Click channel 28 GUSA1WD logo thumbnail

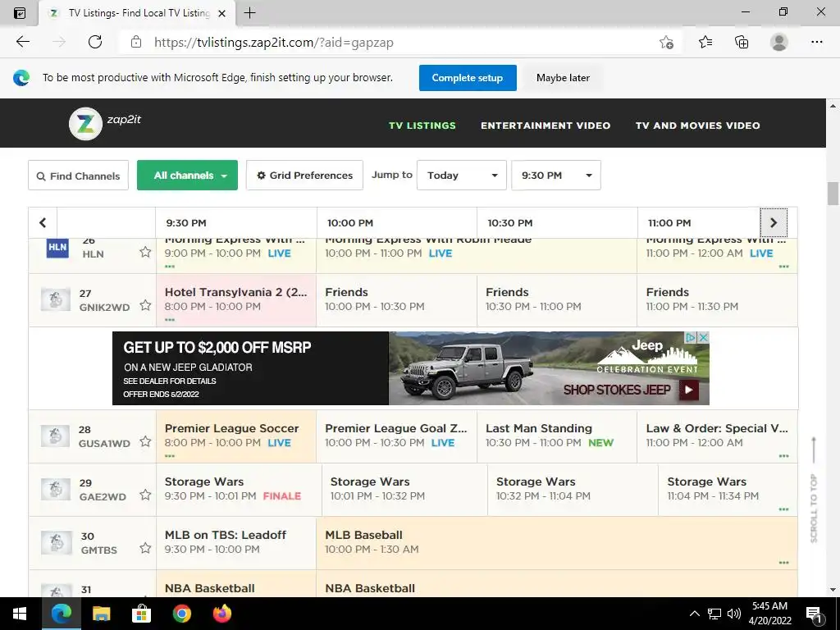56,436
